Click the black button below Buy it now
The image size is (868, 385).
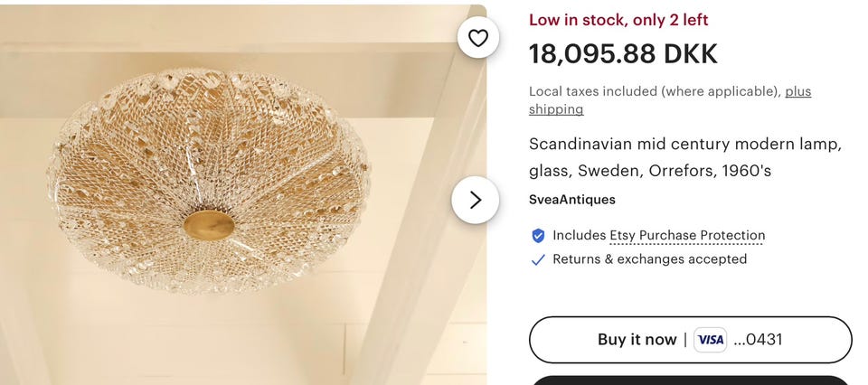(690, 380)
